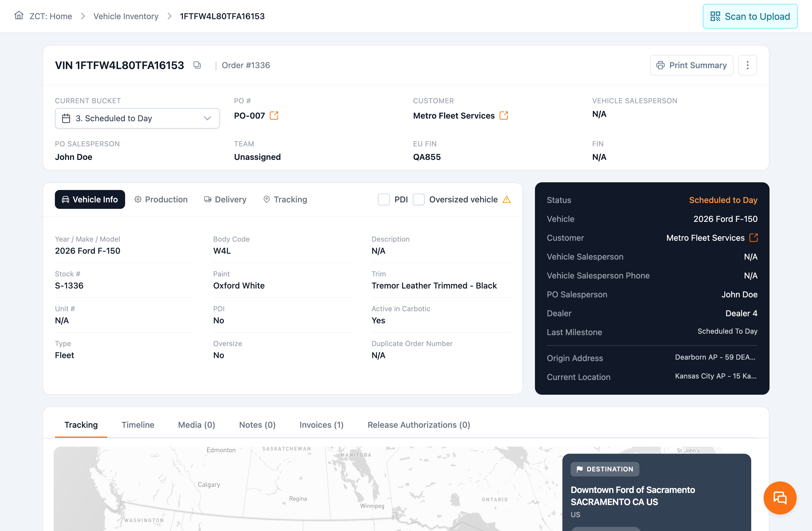Screen dimensions: 812x531
Task: Expand the Current Bucket dropdown
Action: click(137, 118)
